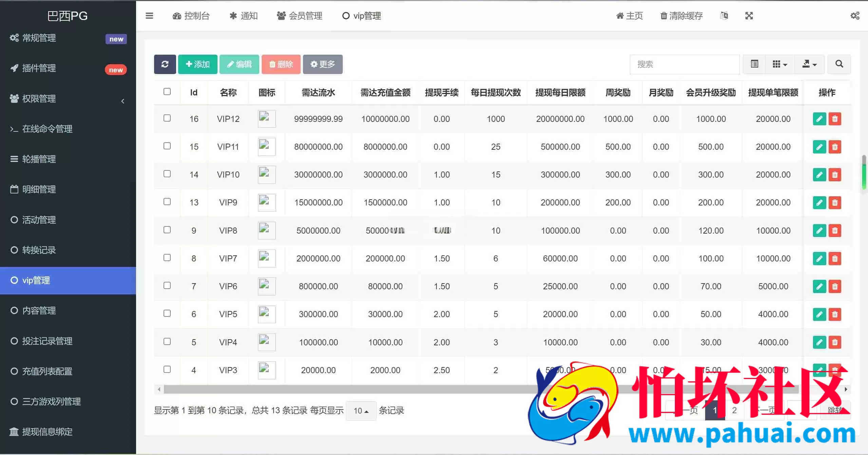The height and width of the screenshot is (455, 868).
Task: Open 提现信息绑定 in the sidebar
Action: pos(68,432)
